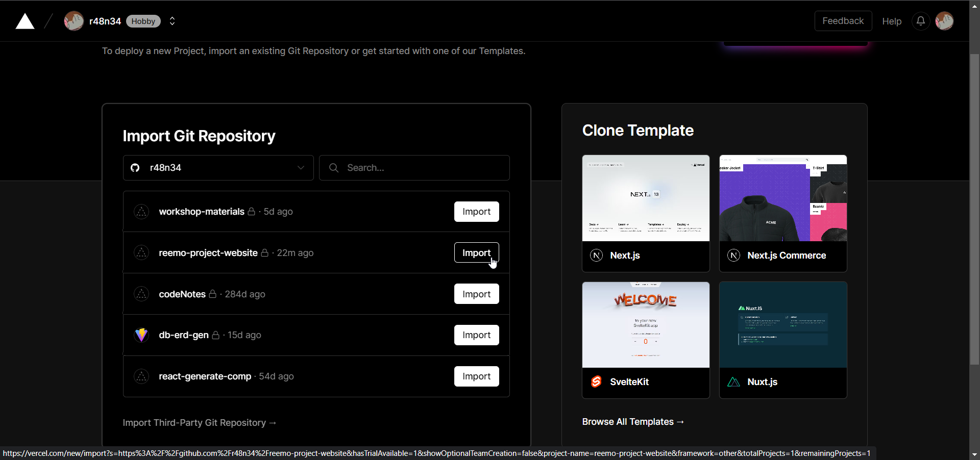Click the GitHub icon in namespace selector
This screenshot has width=980, height=460.
(135, 168)
